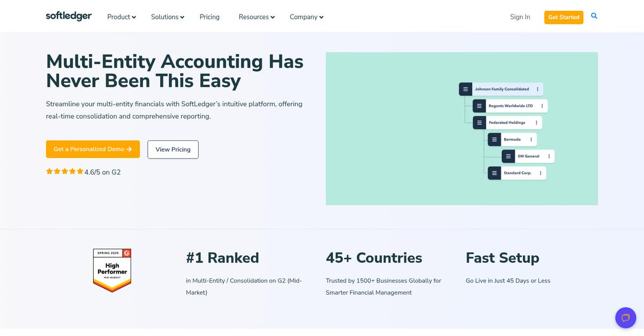Click 'Go Live in Just 45 Days or Less'
Viewport: 644px width, 336px height.
pos(508,281)
